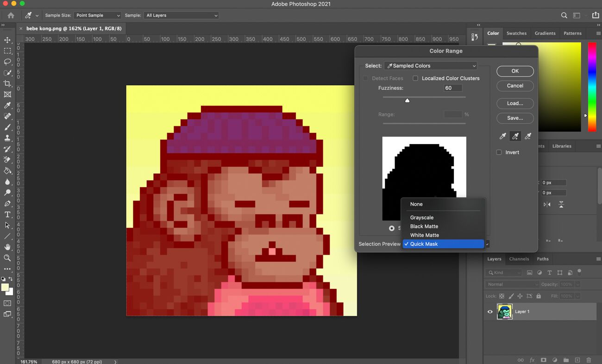The width and height of the screenshot is (602, 364).
Task: Open the Sample All Layers dropdown
Action: coord(181,15)
